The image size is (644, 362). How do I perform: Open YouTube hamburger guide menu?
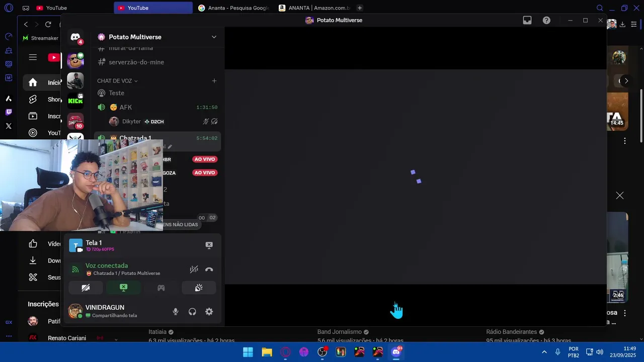33,57
